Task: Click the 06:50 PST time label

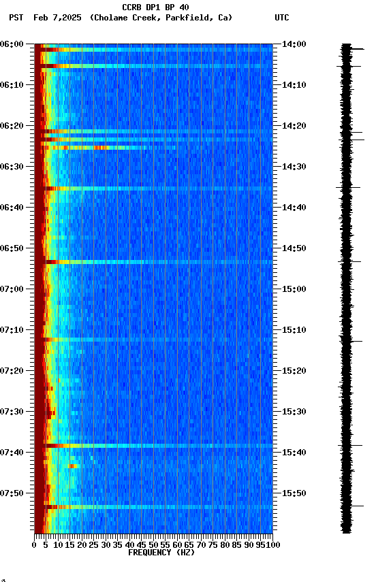Action: pyautogui.click(x=12, y=248)
